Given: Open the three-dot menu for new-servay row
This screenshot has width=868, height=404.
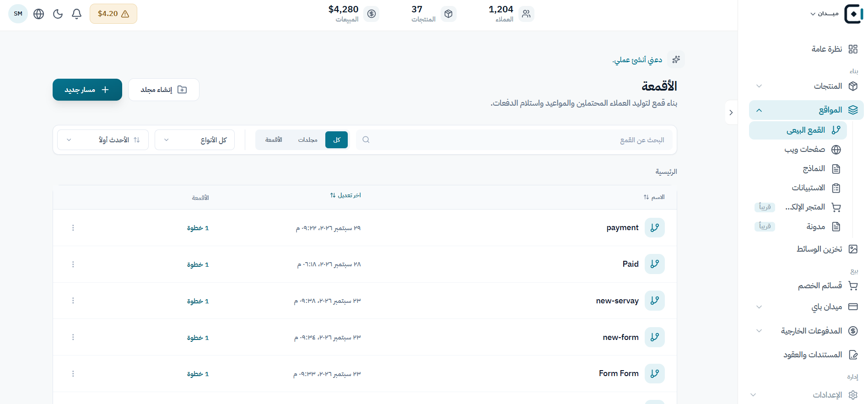Looking at the screenshot, I should [73, 301].
